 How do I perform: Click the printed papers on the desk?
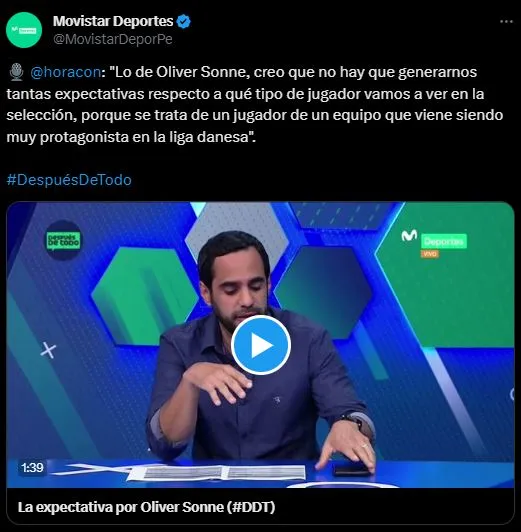click(x=216, y=472)
